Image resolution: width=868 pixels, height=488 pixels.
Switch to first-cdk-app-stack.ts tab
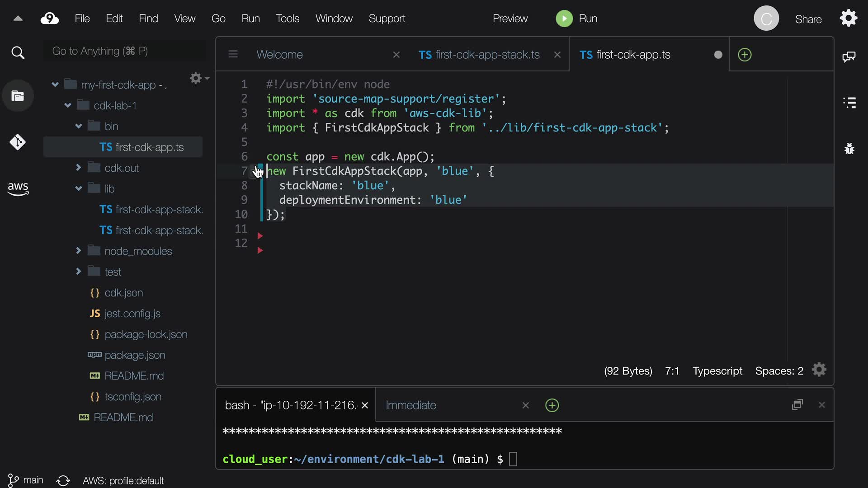point(481,55)
